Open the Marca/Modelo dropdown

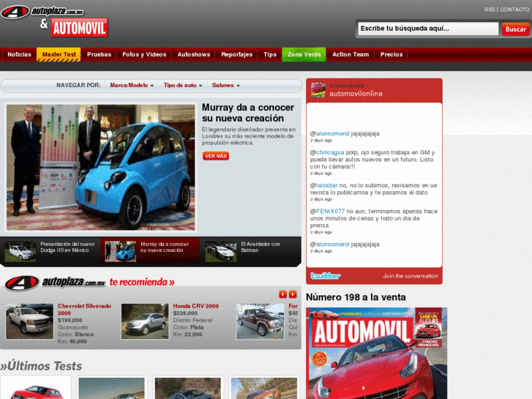(x=132, y=85)
